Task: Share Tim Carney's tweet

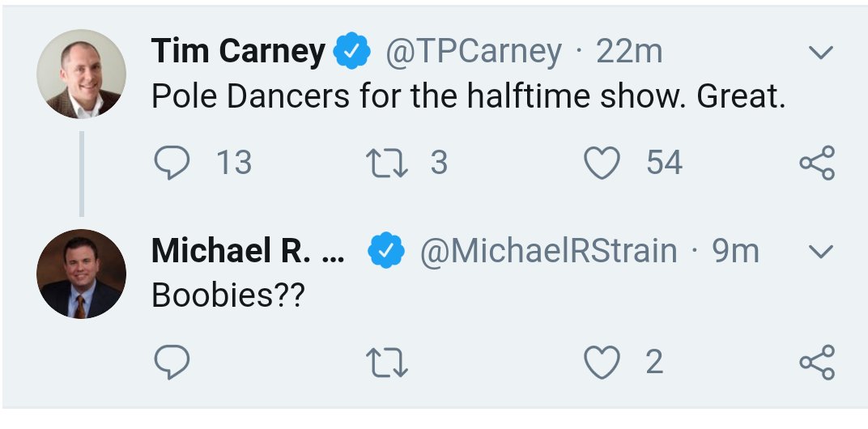Action: click(816, 163)
